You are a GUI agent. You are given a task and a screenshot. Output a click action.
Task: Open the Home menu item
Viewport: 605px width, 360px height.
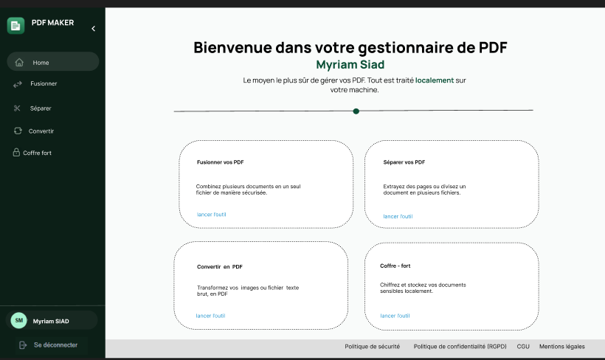(53, 62)
